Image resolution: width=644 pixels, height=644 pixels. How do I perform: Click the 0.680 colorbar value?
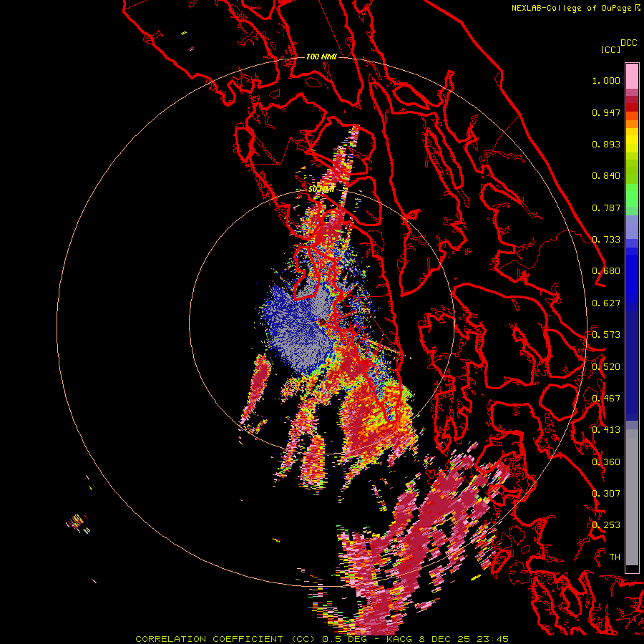606,271
